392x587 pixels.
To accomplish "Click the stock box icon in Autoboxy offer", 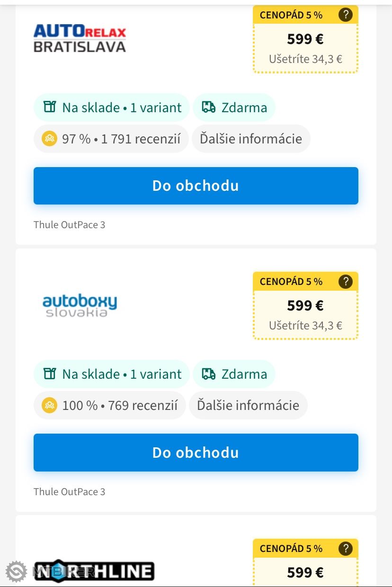I will coord(50,374).
